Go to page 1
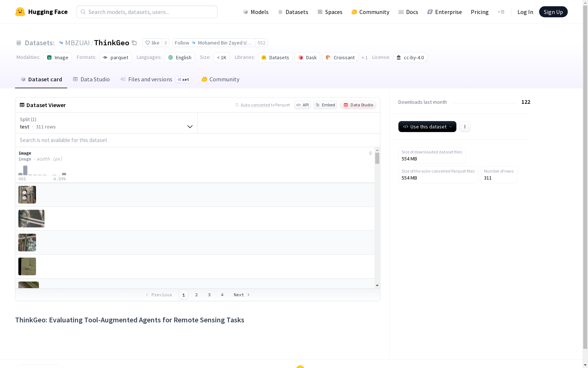Viewport: 588px width, 368px height. (x=183, y=295)
